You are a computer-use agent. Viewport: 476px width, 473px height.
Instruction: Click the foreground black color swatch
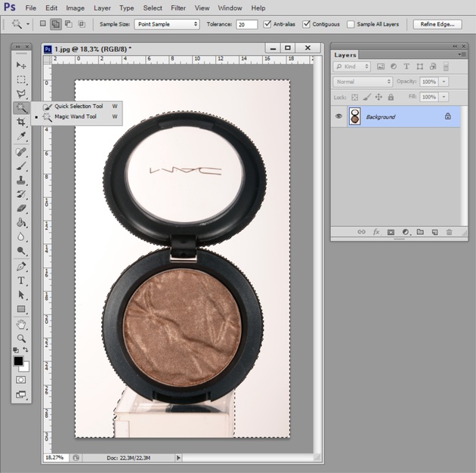(18, 360)
